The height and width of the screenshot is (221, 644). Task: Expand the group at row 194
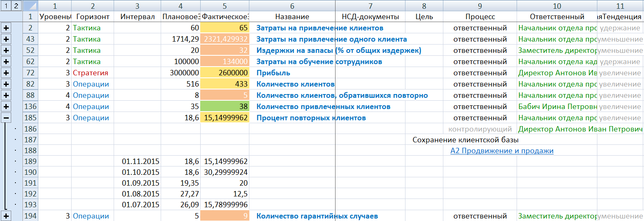point(6,216)
